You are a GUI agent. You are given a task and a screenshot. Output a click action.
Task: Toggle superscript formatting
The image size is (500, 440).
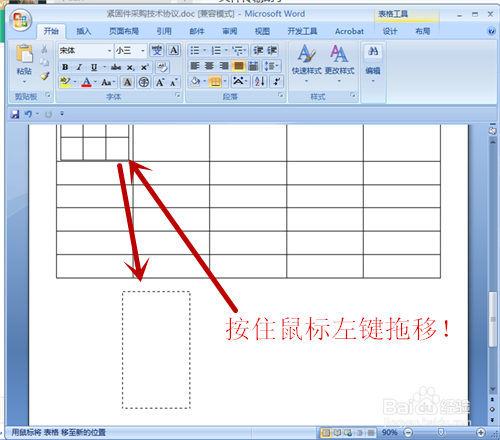coord(144,67)
